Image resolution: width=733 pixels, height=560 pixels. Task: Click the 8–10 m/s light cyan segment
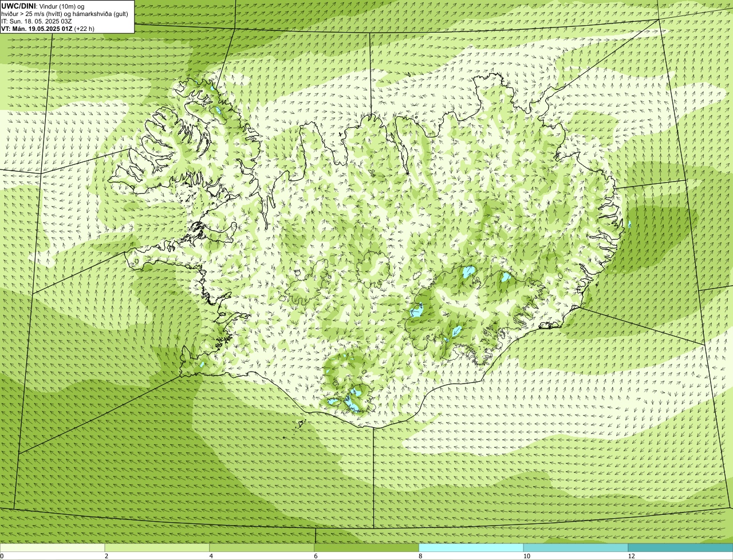[471, 548]
